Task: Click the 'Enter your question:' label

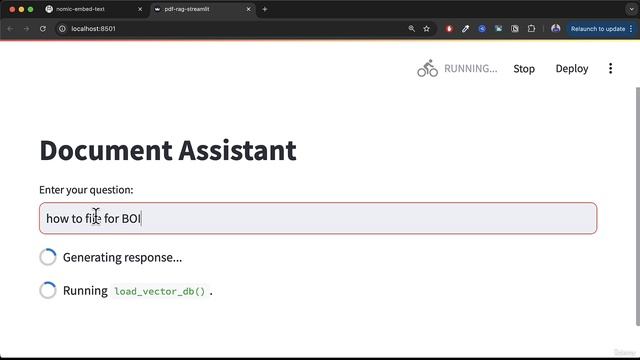Action: point(86,190)
